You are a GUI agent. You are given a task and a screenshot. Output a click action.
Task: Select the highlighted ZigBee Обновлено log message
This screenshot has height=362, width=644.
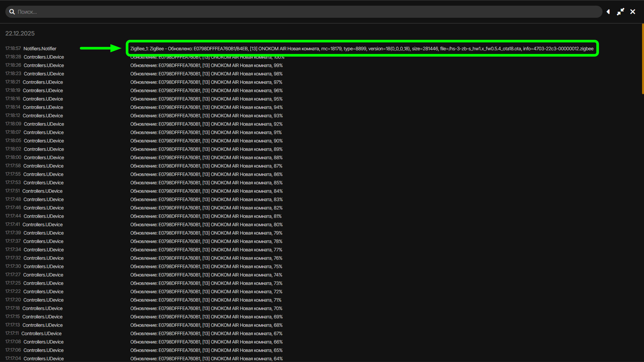tap(361, 48)
